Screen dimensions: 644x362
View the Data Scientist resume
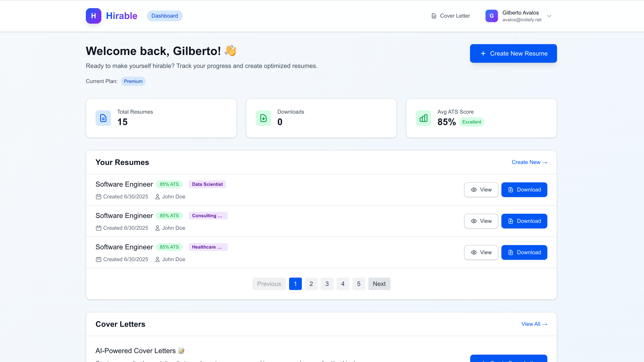[481, 190]
